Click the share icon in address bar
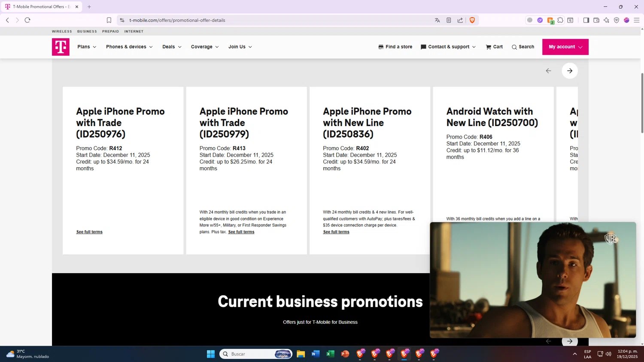The height and width of the screenshot is (362, 644). (460, 20)
